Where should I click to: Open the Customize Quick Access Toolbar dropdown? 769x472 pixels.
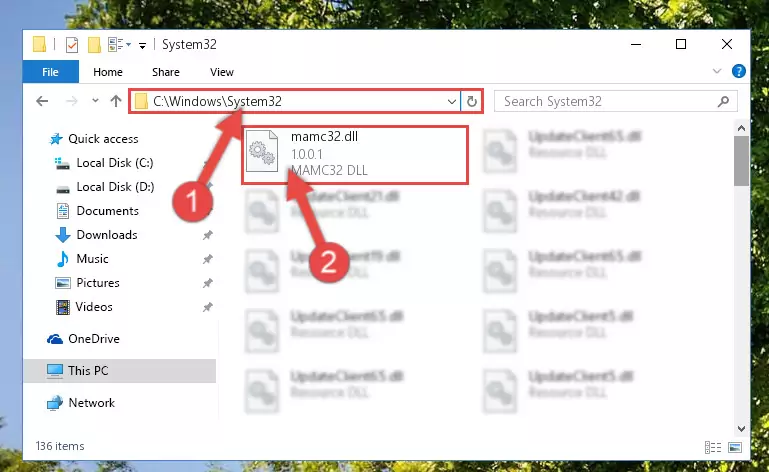click(142, 46)
